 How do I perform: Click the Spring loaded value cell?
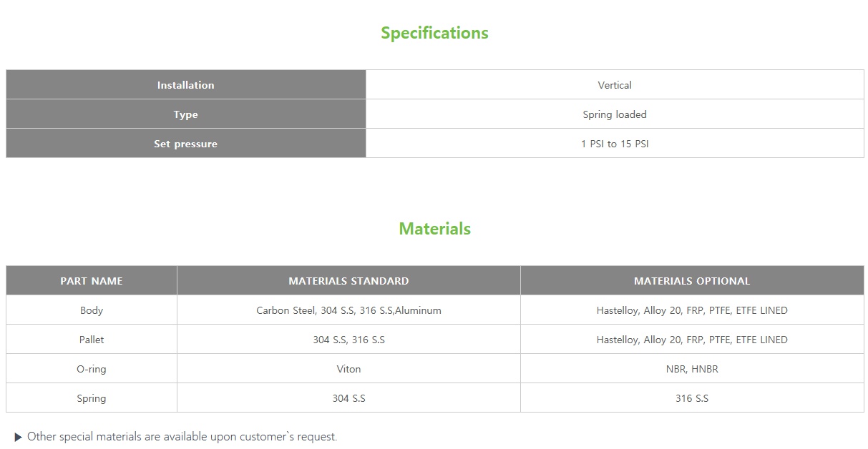(x=615, y=114)
